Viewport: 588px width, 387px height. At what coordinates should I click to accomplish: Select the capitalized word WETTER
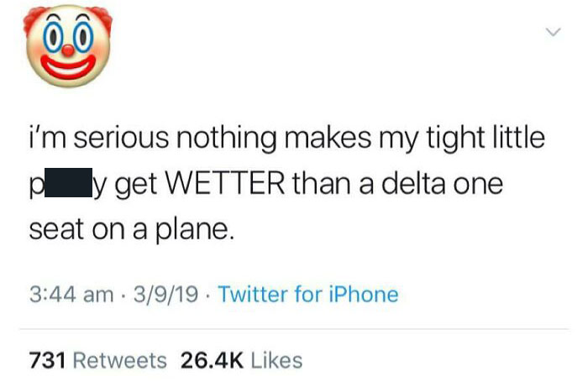click(230, 183)
